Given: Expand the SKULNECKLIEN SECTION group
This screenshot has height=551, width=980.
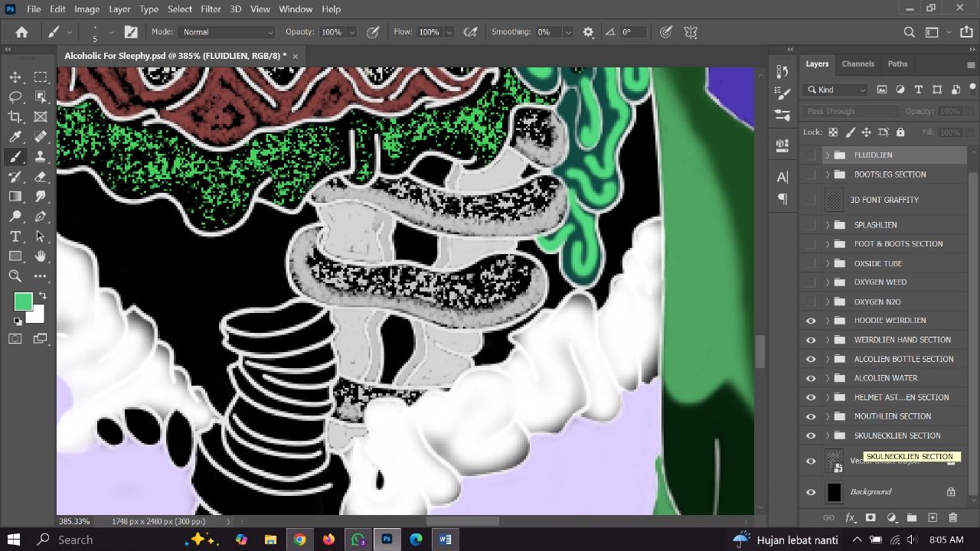Looking at the screenshot, I should coord(827,435).
